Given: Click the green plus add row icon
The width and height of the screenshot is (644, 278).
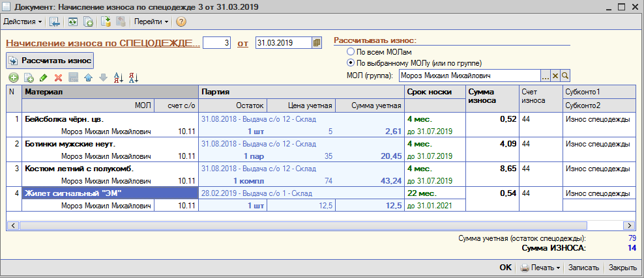Looking at the screenshot, I should (14, 77).
